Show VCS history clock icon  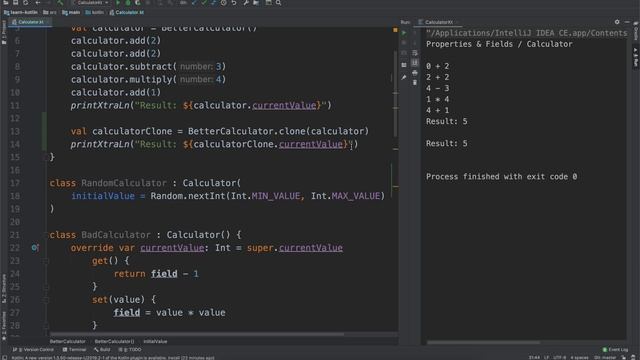224,3
